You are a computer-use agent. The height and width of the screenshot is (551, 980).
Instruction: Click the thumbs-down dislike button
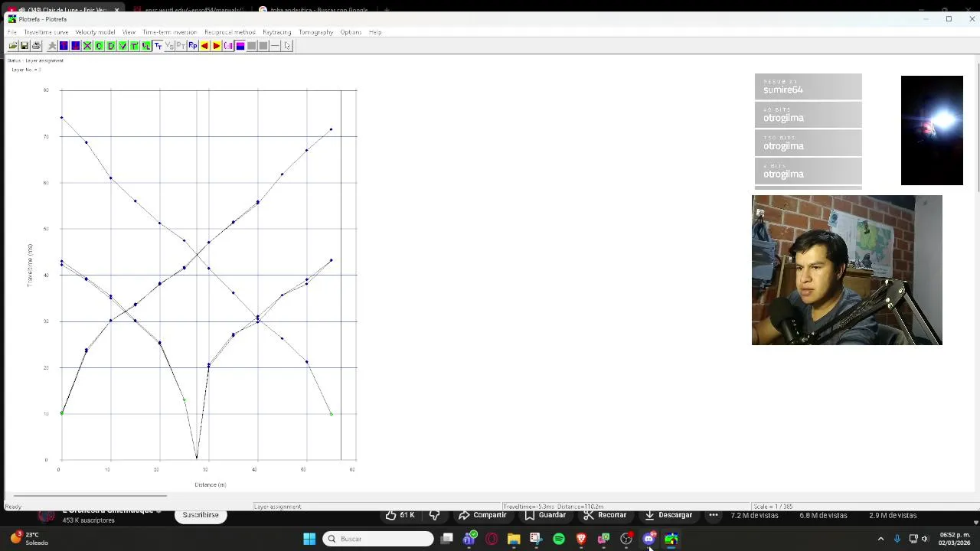434,515
